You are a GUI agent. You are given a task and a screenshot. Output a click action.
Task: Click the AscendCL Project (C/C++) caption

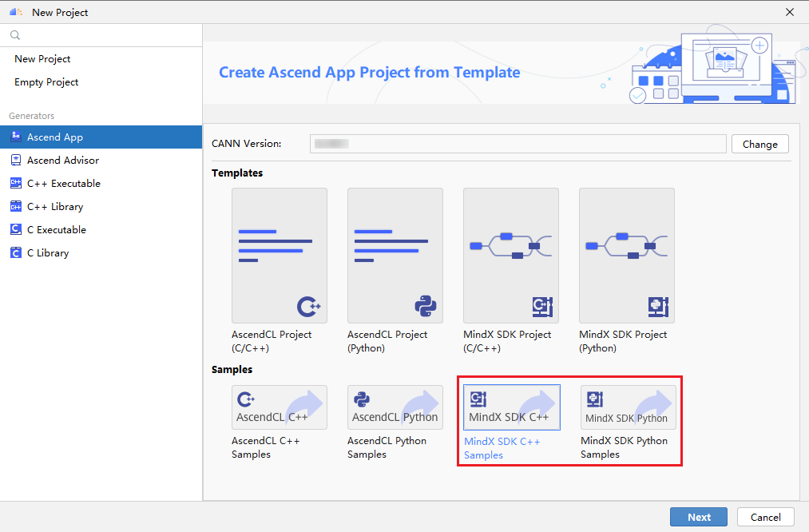[x=272, y=341]
